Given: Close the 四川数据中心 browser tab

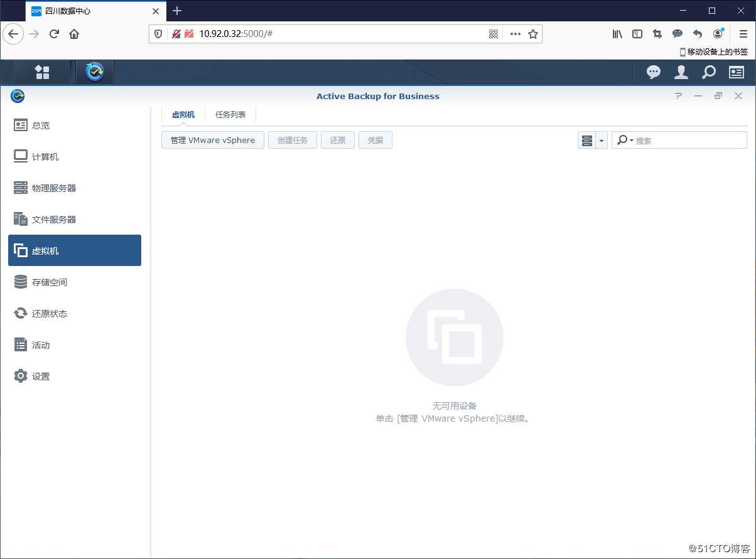Looking at the screenshot, I should coord(156,11).
